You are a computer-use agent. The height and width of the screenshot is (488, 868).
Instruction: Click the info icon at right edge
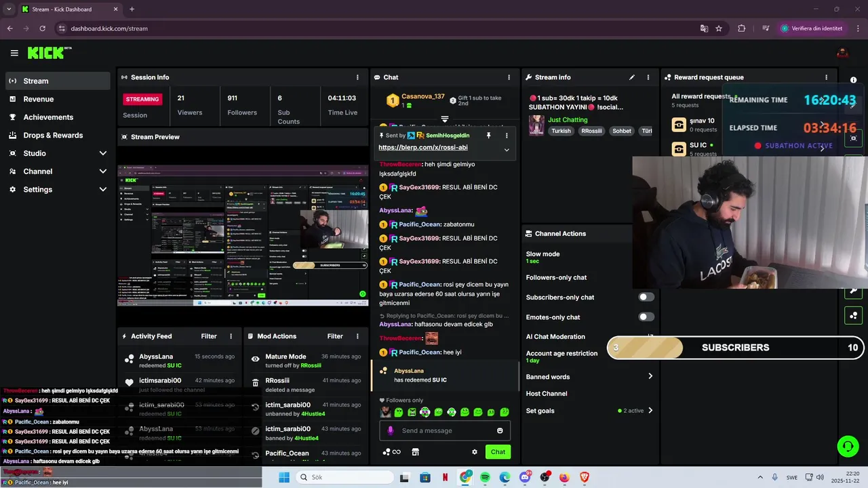click(853, 80)
